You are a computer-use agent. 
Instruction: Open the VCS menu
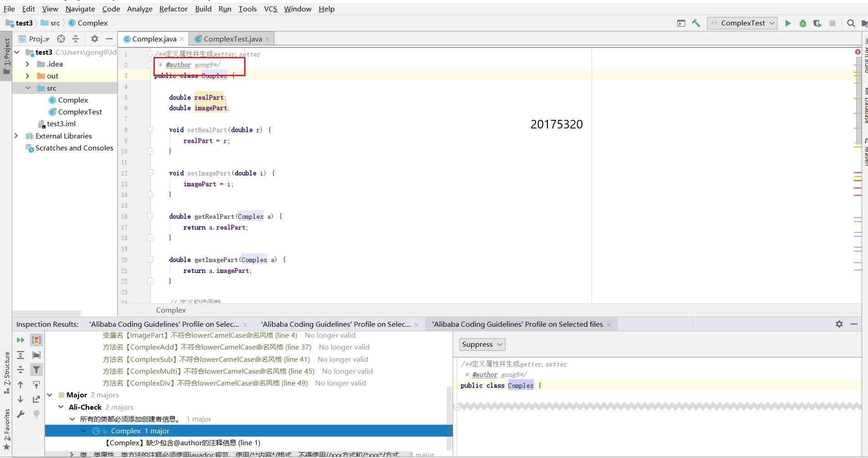pyautogui.click(x=271, y=9)
